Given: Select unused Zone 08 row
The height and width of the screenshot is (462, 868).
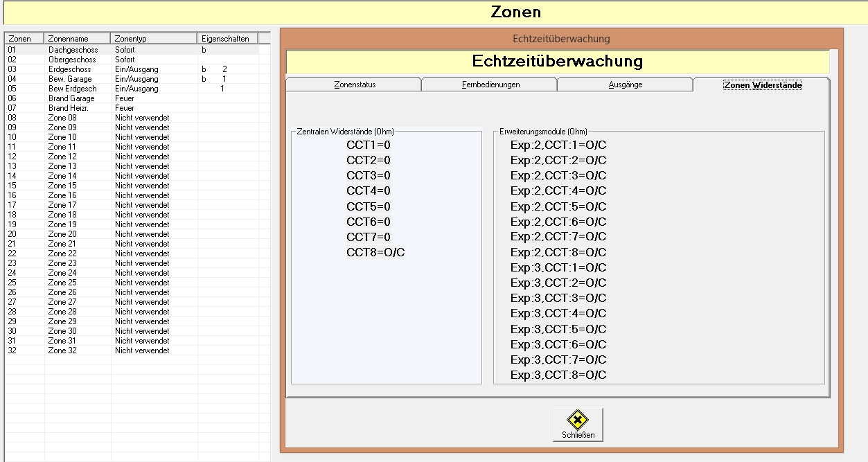Looking at the screenshot, I should pos(62,118).
